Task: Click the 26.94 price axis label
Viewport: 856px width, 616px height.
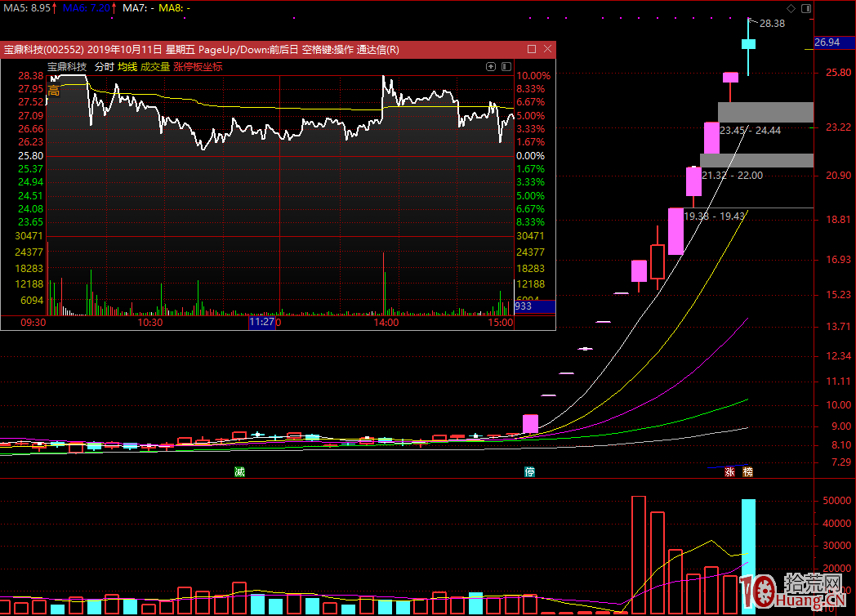Action: (827, 42)
